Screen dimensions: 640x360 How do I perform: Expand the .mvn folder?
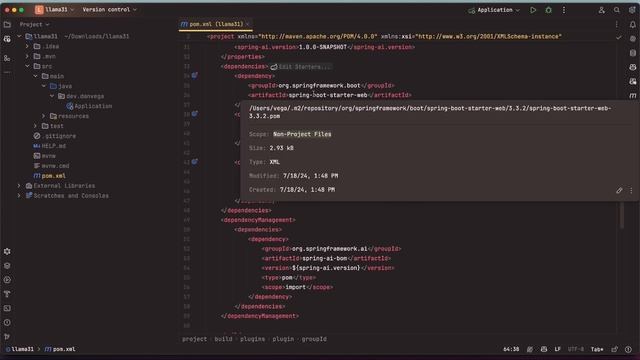coord(27,56)
